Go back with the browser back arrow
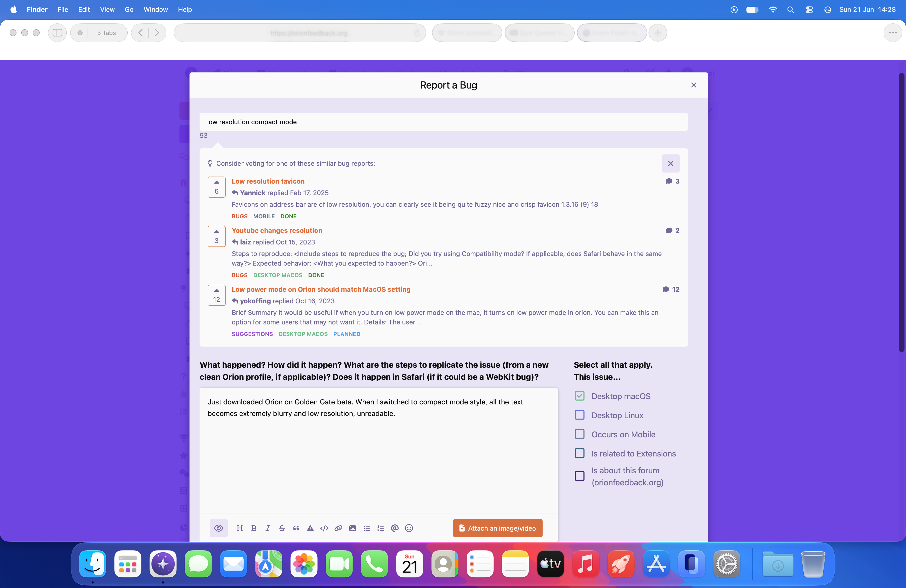Viewport: 906px width, 588px height. [x=140, y=33]
